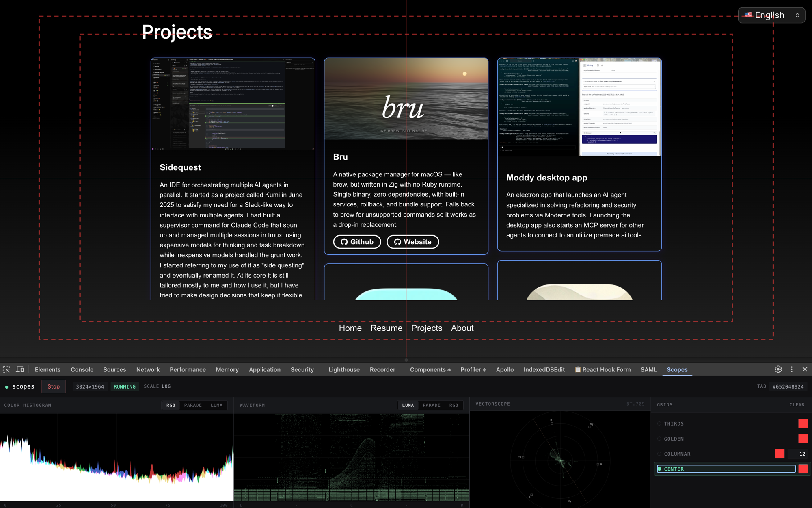Switch to the Console tab

(x=82, y=369)
